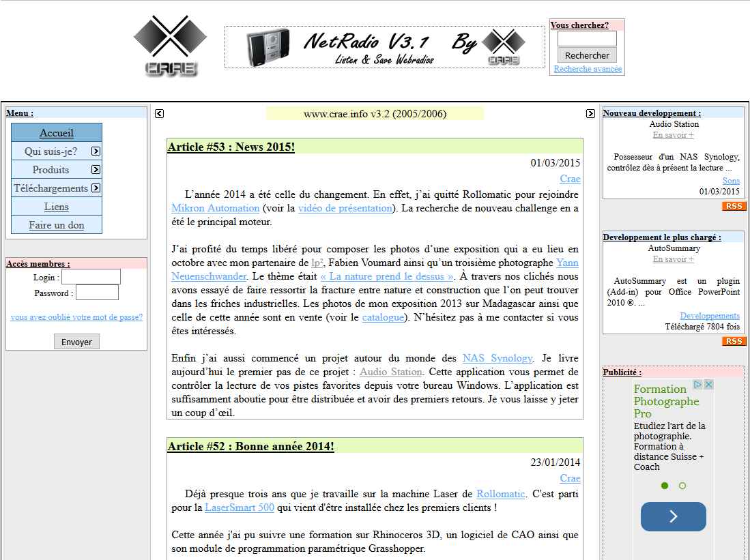Open the catalogue link
Viewport: 750px width, 560px height.
point(383,317)
